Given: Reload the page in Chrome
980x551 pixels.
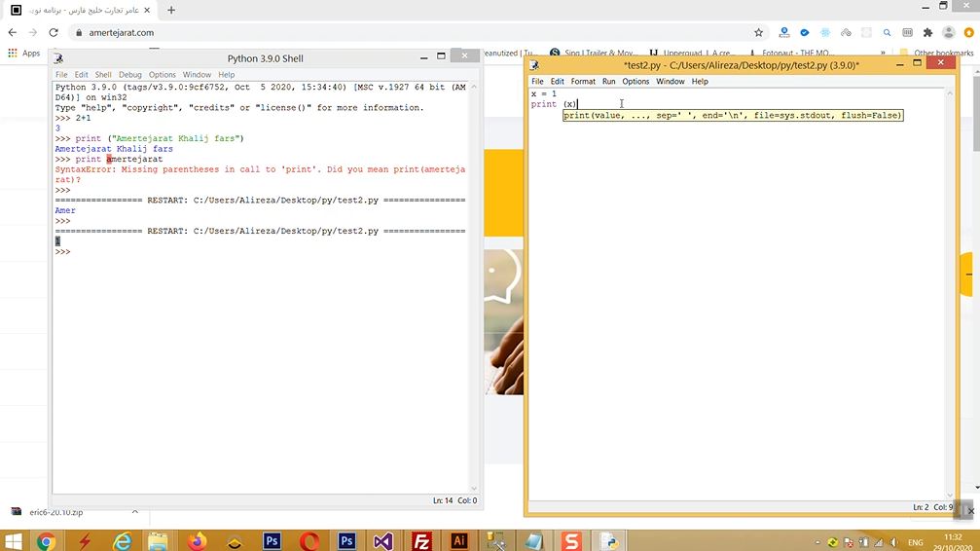Looking at the screenshot, I should tap(54, 32).
